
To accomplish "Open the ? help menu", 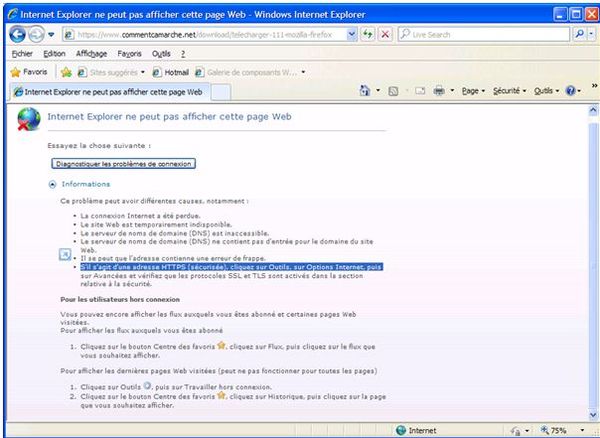I will tap(183, 54).
